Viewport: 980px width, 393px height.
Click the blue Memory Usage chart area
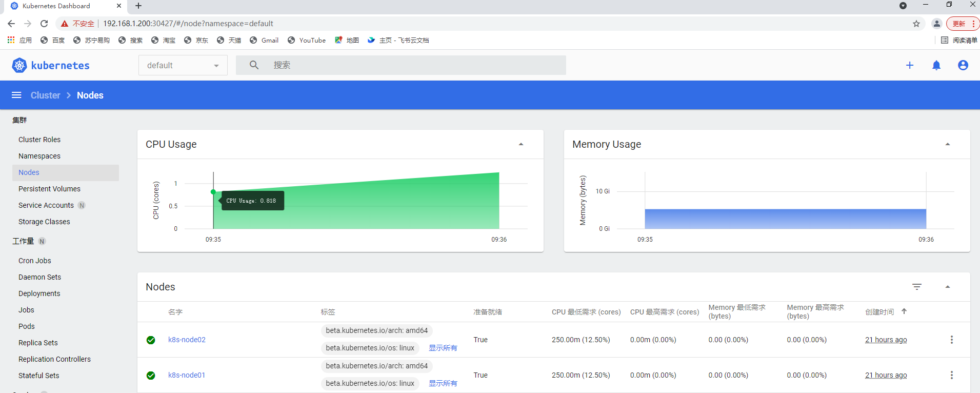(786, 219)
